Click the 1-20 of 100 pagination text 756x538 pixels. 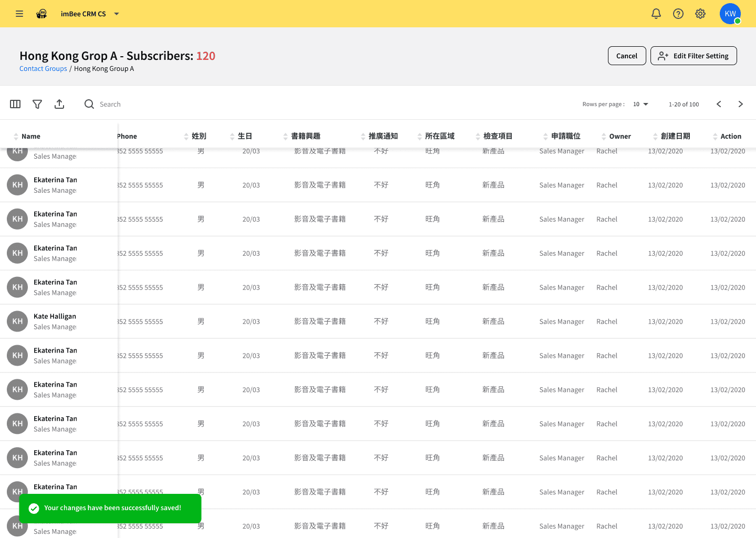pos(684,104)
